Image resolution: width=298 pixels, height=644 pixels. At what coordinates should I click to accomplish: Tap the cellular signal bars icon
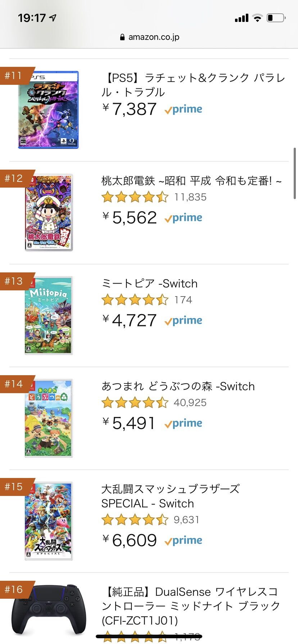(241, 18)
